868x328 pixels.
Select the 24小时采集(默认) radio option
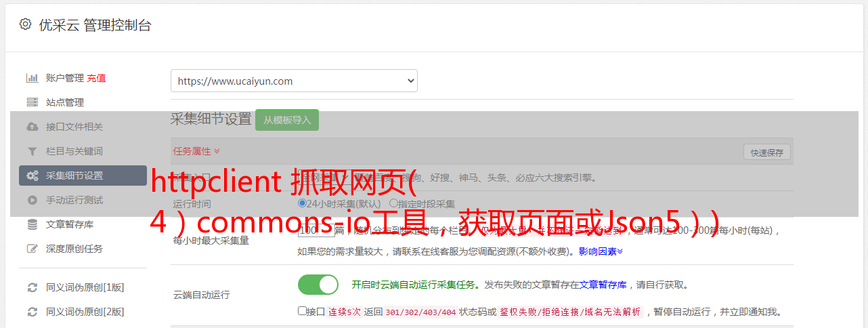pyautogui.click(x=302, y=203)
